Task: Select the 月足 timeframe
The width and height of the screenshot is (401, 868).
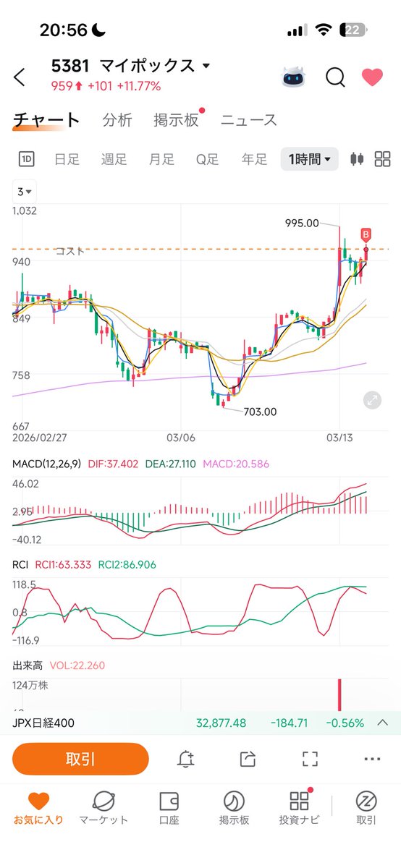Action: point(161,159)
